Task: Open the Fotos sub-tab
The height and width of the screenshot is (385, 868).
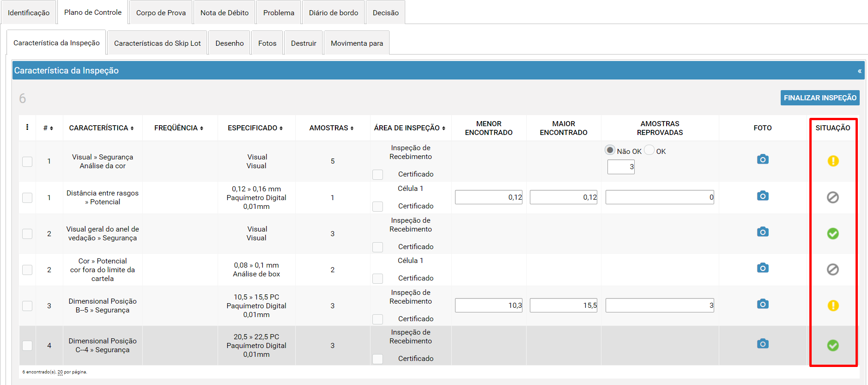Action: (267, 43)
